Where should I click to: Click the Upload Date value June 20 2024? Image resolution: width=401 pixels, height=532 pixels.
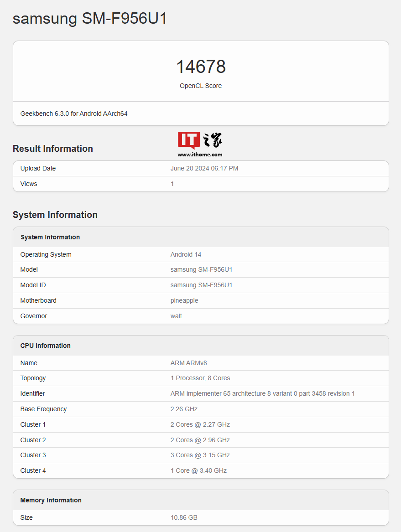pyautogui.click(x=204, y=168)
